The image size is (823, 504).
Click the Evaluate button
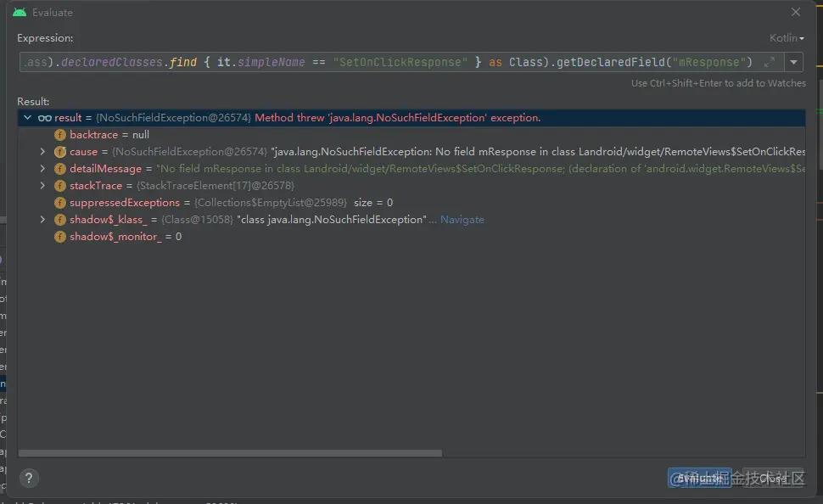(x=699, y=478)
